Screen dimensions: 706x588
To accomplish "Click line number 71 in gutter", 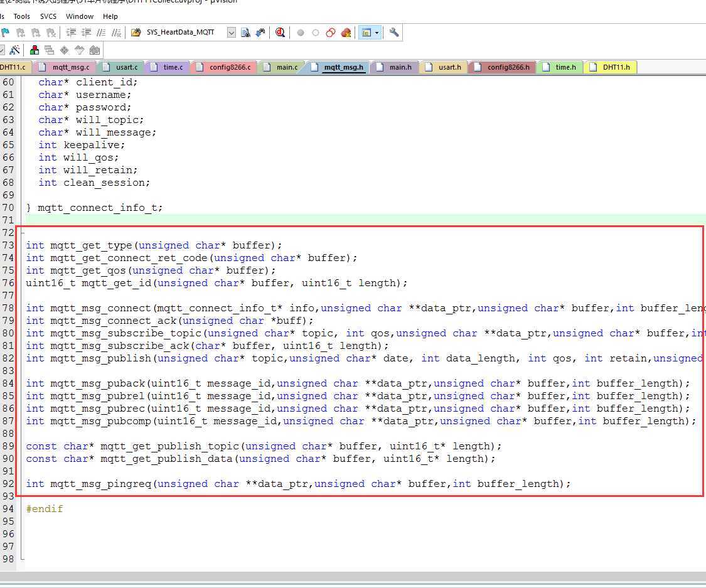I will coord(8,221).
